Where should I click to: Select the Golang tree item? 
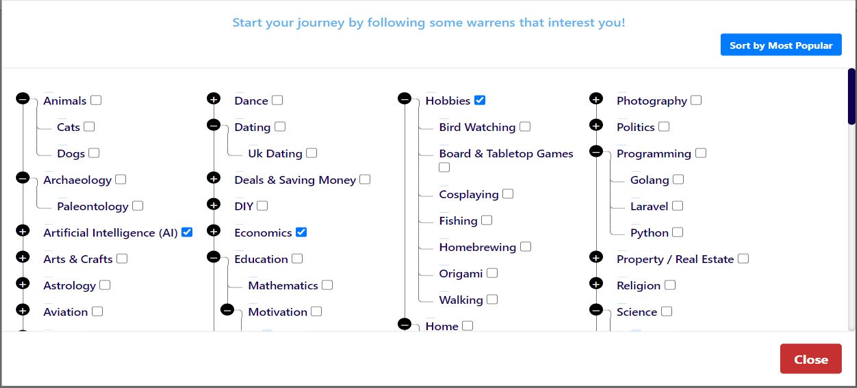[649, 180]
